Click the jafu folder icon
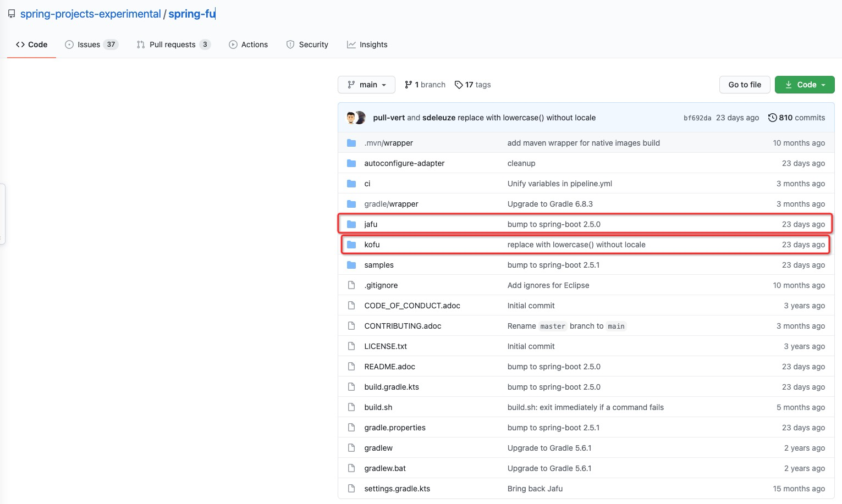 351,224
